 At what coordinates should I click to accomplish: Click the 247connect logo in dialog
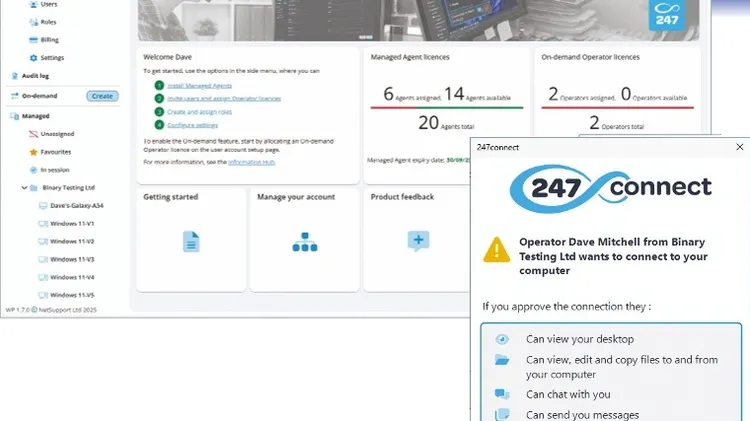pyautogui.click(x=611, y=188)
